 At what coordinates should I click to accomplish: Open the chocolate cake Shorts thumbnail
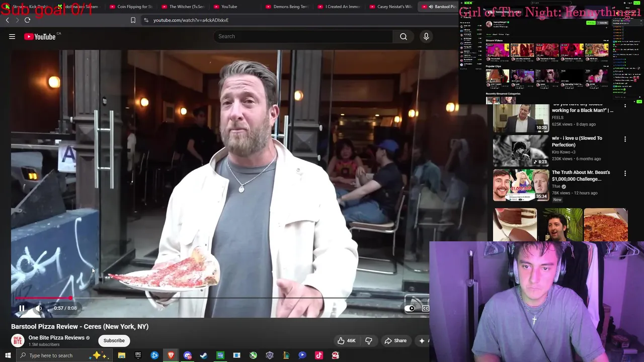coord(515,225)
